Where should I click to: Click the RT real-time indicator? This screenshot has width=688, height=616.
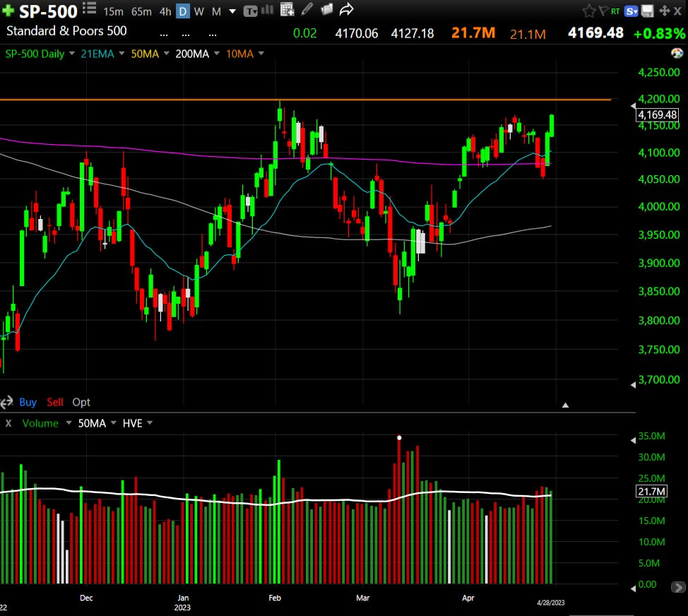[x=615, y=11]
